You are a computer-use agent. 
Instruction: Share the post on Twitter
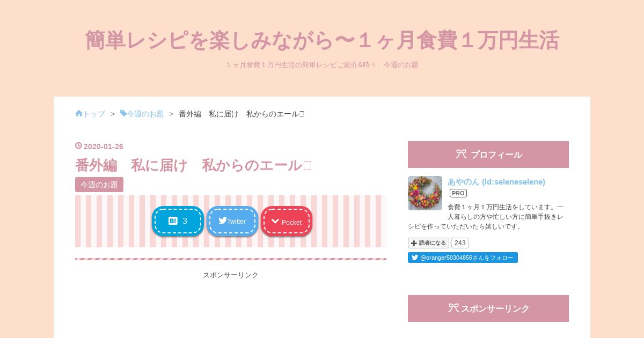coord(232,221)
